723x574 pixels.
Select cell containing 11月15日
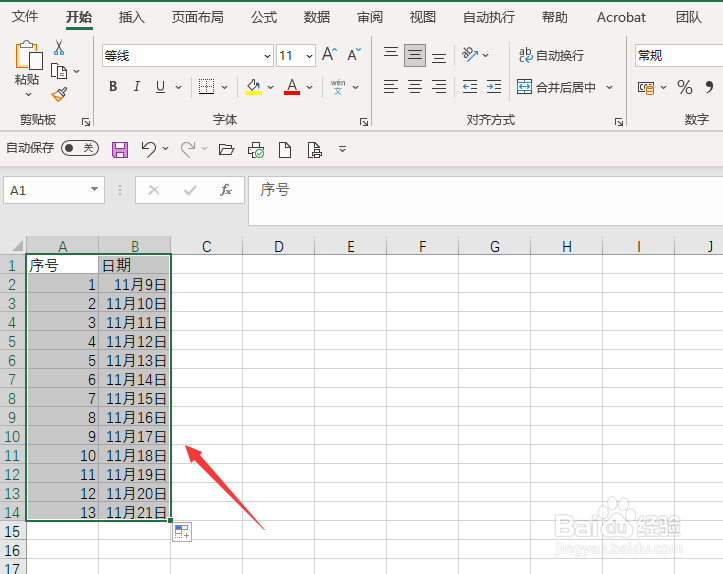[135, 398]
